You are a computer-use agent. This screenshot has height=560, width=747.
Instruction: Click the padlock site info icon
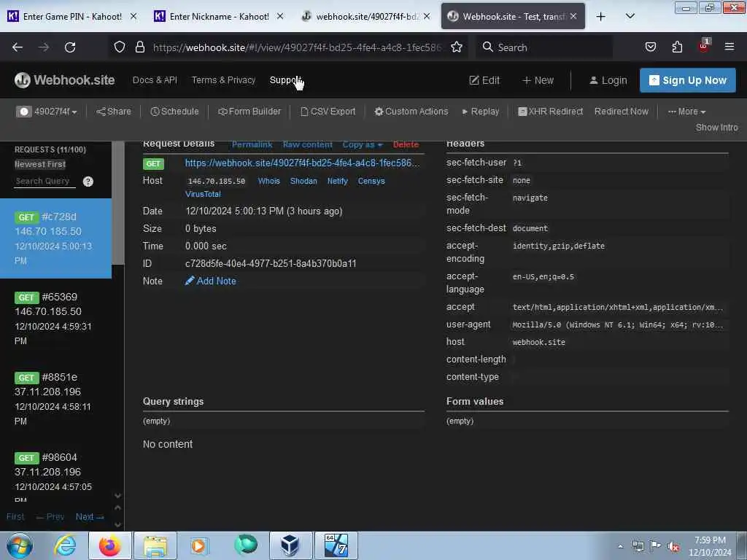pyautogui.click(x=139, y=47)
